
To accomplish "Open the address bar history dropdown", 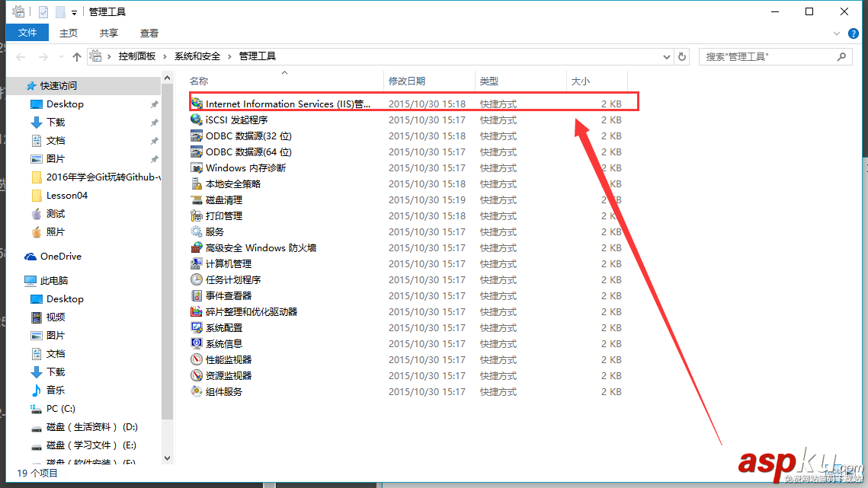I will click(x=667, y=56).
